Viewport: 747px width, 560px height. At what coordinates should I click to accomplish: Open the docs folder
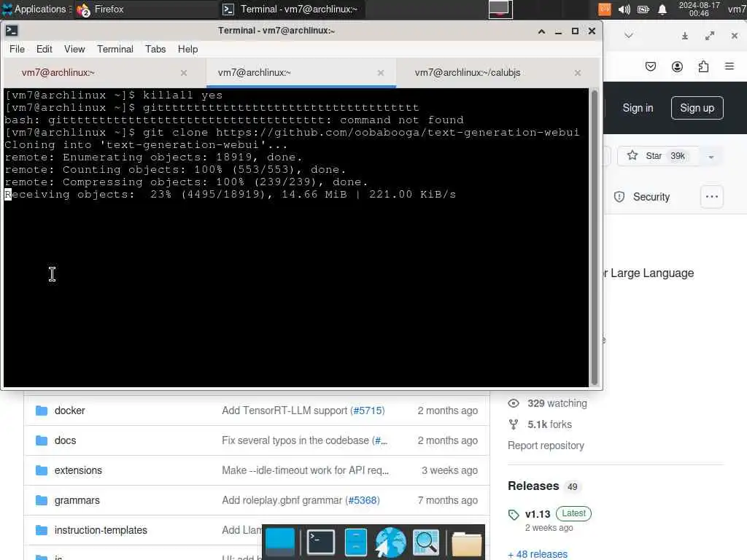point(65,440)
